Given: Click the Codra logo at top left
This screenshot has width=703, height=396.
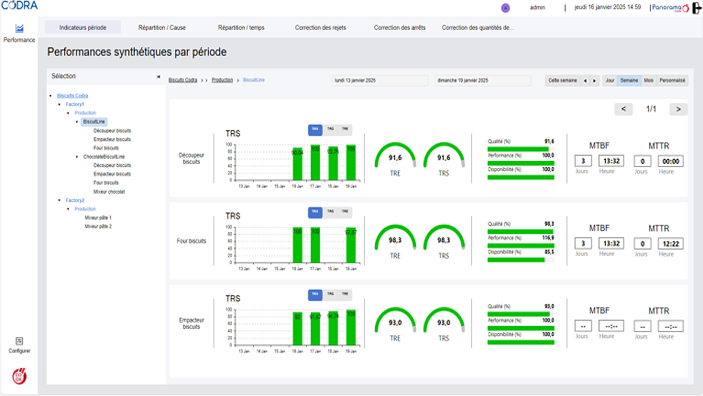Looking at the screenshot, I should tap(19, 6).
